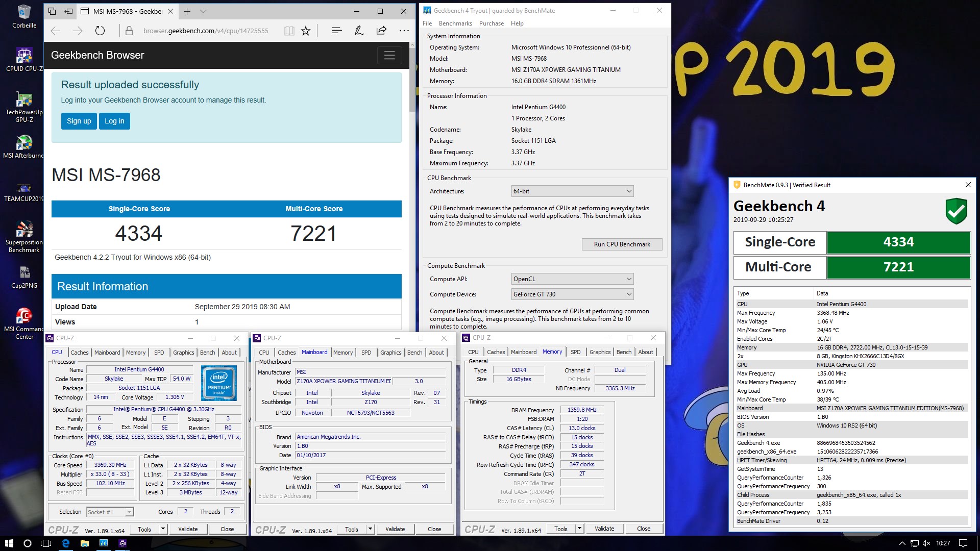Screen dimensions: 980x551
Task: Open the reading view icon in browser
Action: click(x=289, y=31)
